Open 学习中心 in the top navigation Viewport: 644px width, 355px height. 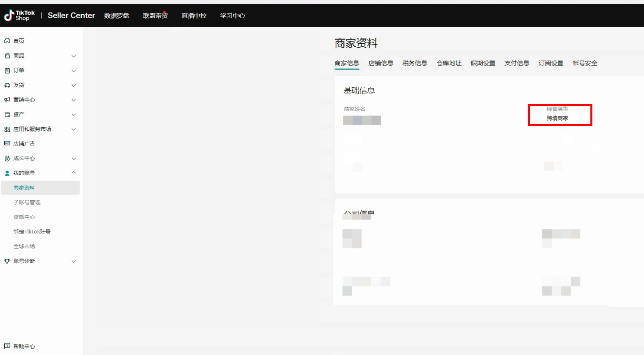pyautogui.click(x=233, y=16)
